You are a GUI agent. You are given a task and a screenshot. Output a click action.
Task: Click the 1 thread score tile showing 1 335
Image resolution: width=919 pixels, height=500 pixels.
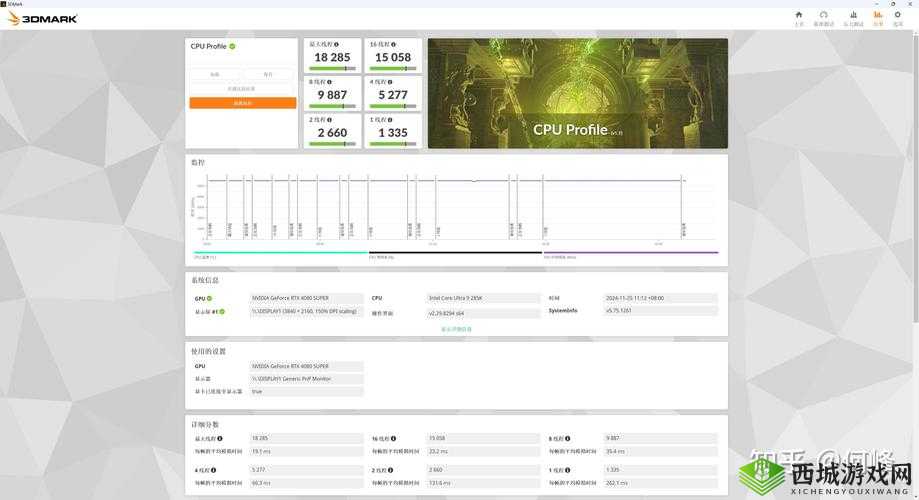(x=392, y=132)
